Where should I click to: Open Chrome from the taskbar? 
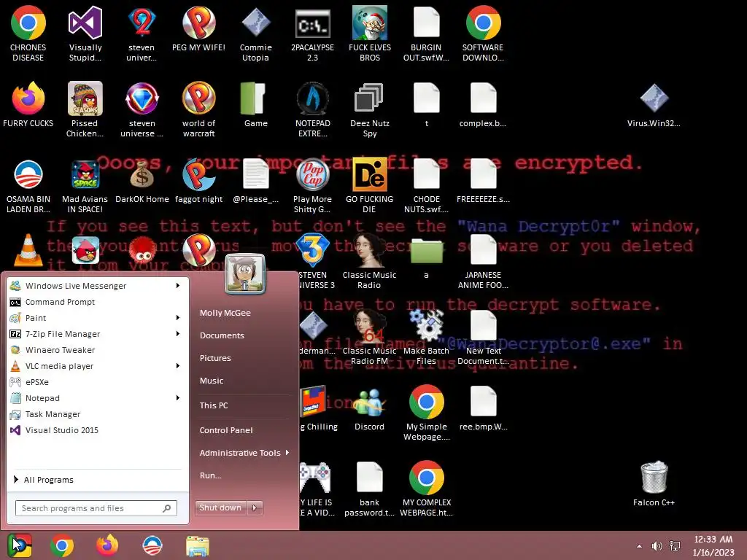[62, 545]
